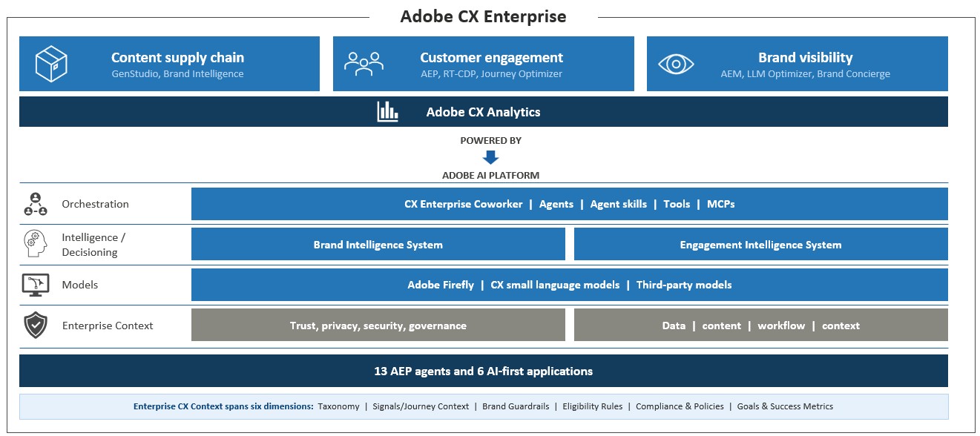
Task: Click the Orchestration people-network icon
Action: tap(36, 204)
